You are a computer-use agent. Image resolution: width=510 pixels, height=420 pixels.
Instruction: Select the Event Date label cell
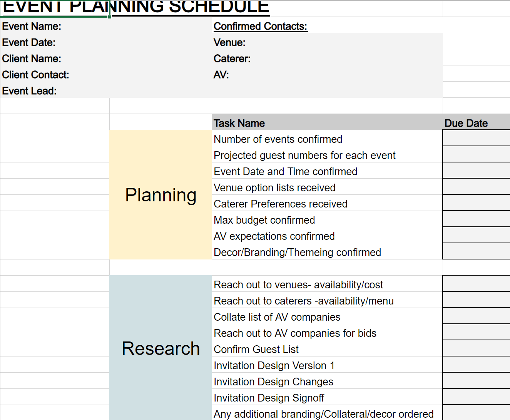coord(55,42)
